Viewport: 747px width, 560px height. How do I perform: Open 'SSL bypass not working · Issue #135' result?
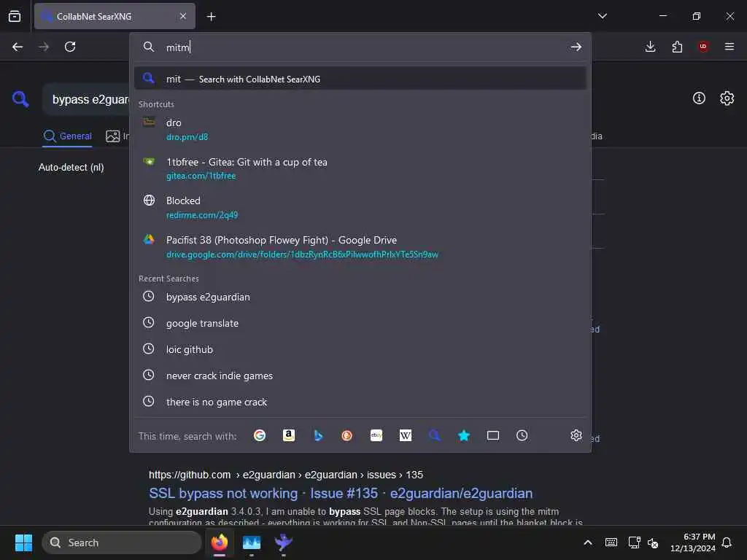pyautogui.click(x=341, y=494)
